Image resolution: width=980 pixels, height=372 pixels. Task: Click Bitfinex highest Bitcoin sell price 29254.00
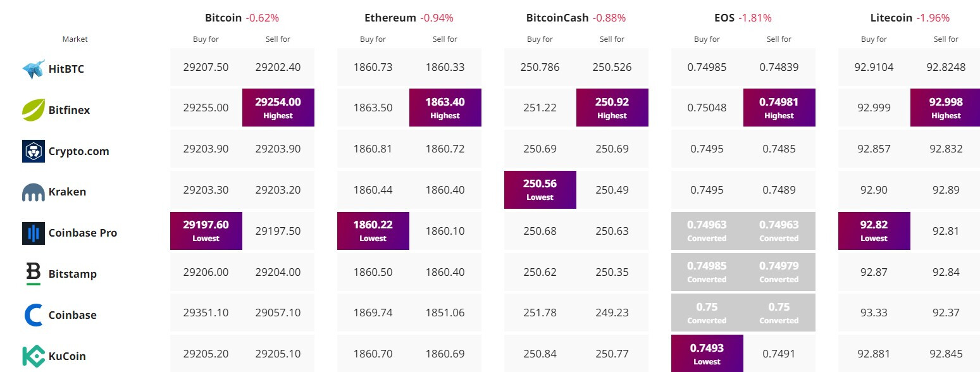pyautogui.click(x=278, y=107)
